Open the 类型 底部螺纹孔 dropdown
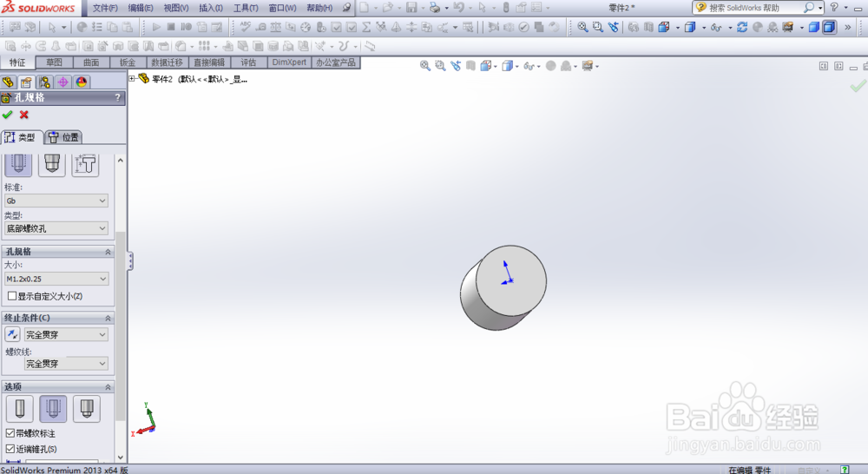 click(56, 228)
